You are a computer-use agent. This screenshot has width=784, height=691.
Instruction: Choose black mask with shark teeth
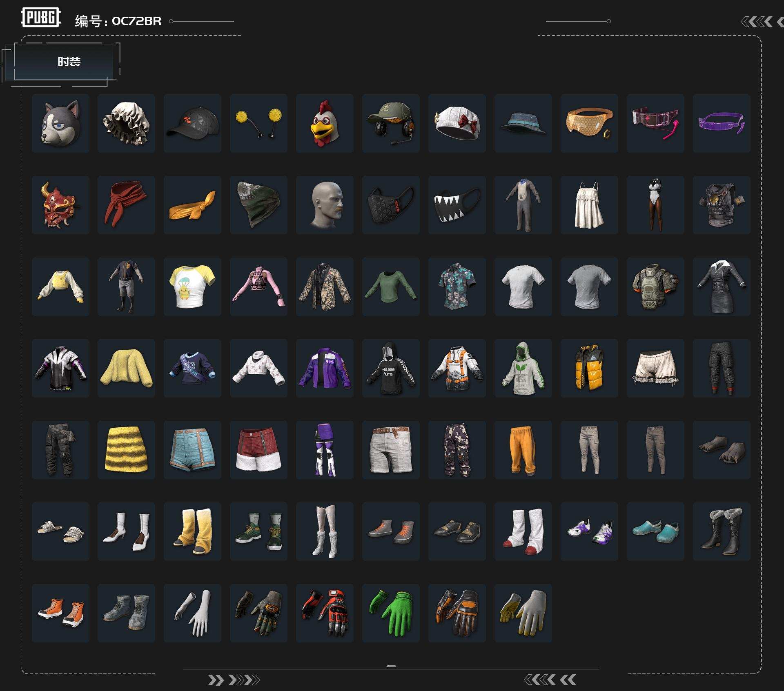(457, 205)
